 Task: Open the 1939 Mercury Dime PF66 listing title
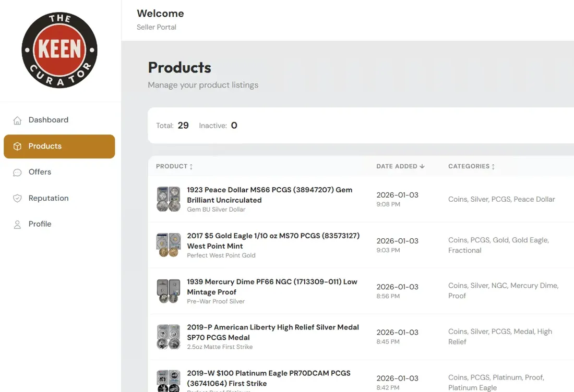point(272,287)
